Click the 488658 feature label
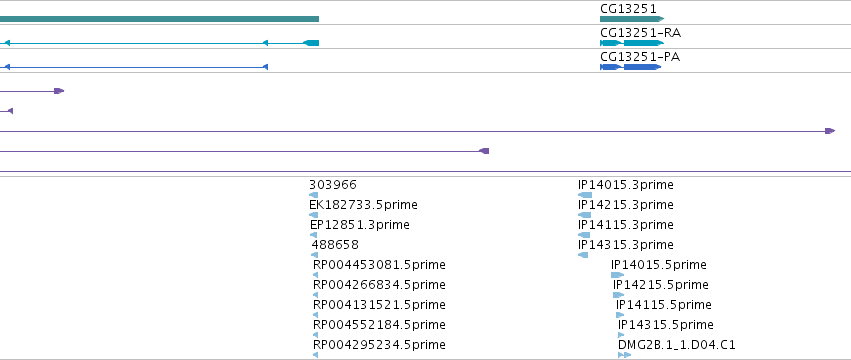 (x=335, y=245)
